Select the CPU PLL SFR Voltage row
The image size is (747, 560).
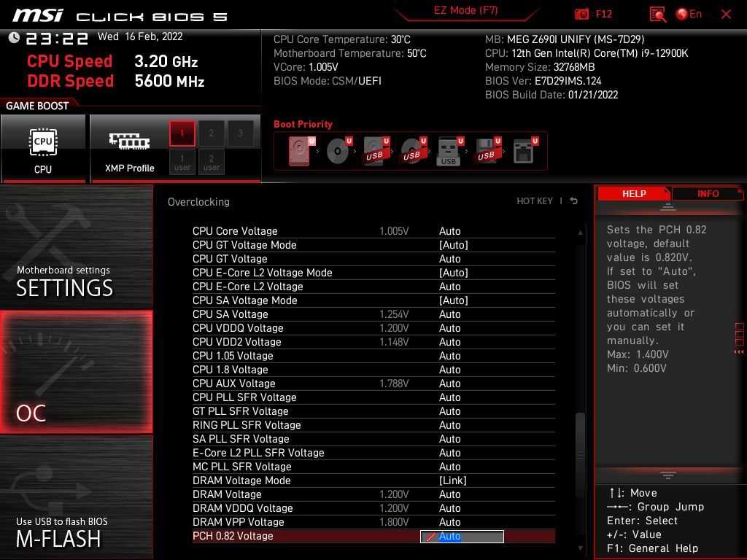[373, 397]
